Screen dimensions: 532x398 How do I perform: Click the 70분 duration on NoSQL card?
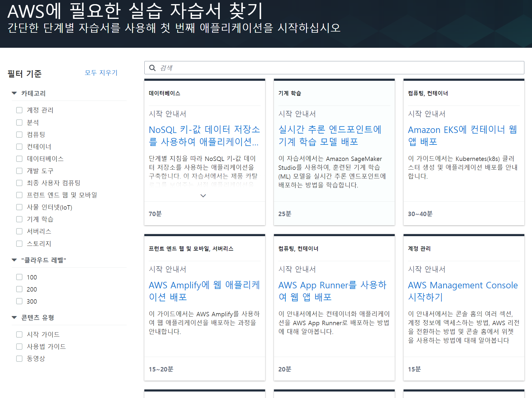(155, 214)
